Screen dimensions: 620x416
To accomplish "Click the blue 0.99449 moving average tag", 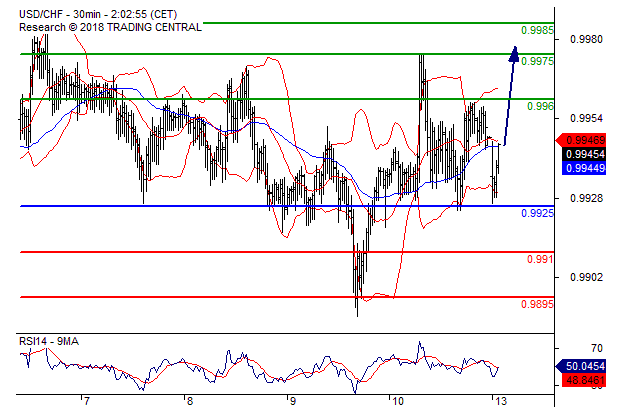I will click(x=584, y=168).
